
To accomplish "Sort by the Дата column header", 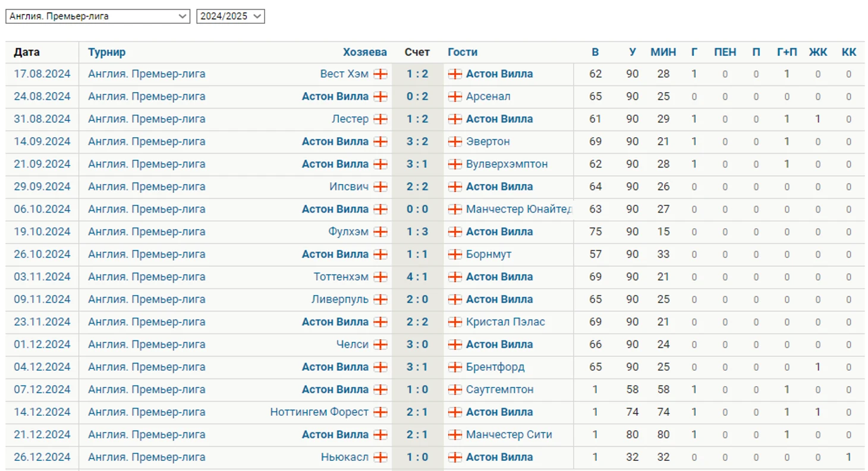I will pyautogui.click(x=27, y=52).
